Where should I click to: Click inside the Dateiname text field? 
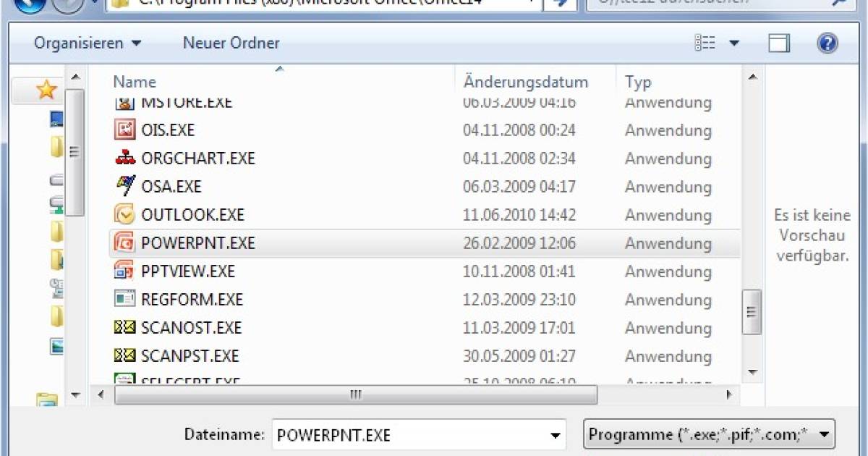point(362,434)
